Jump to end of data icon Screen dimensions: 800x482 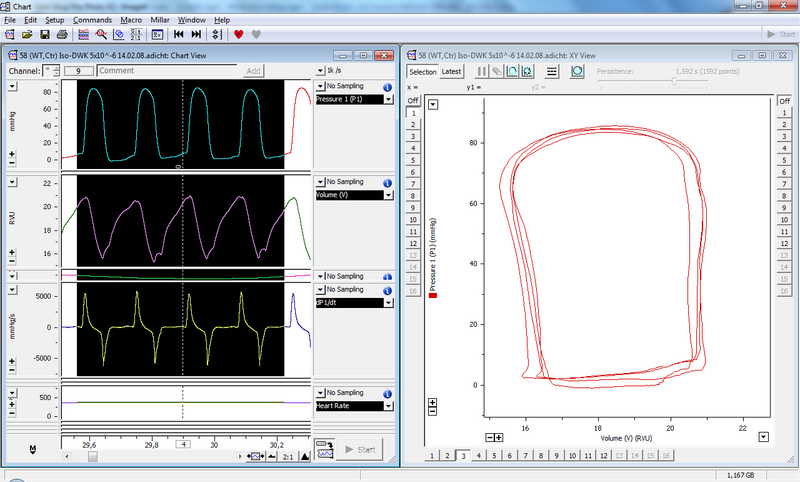(x=196, y=34)
